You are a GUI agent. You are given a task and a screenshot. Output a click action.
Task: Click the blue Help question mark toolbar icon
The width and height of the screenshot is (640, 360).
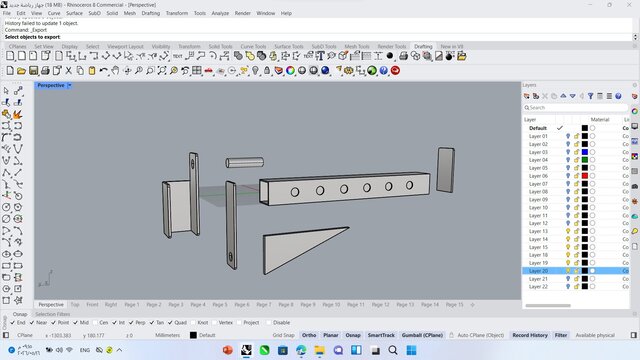384,71
